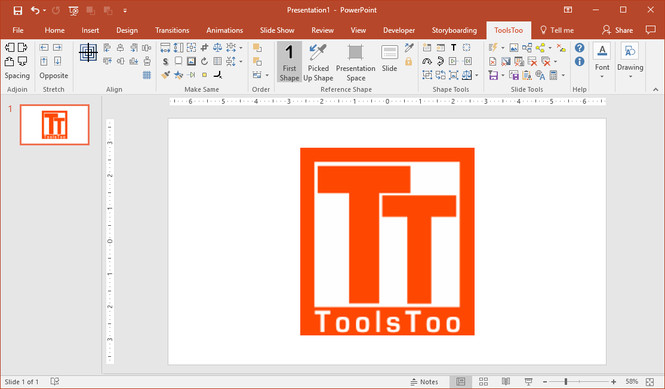Collapse the ribbon with the chevron
Image resolution: width=665 pixels, height=389 pixels.
[656, 90]
